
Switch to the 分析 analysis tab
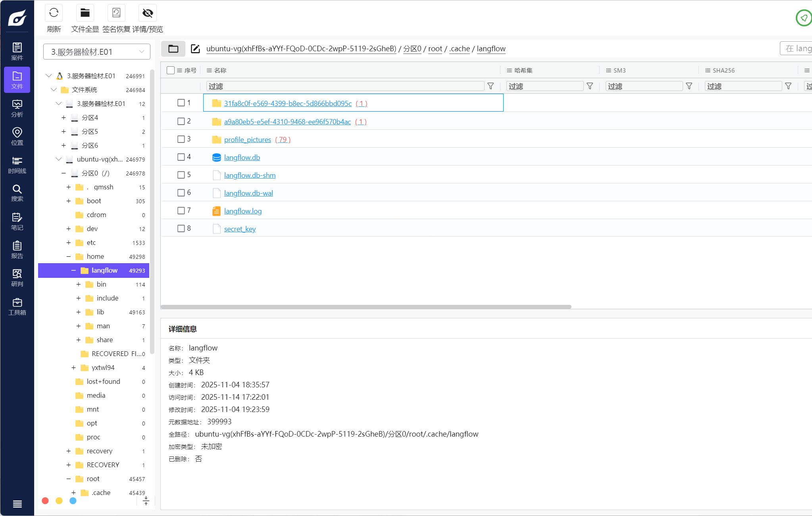pyautogui.click(x=17, y=108)
